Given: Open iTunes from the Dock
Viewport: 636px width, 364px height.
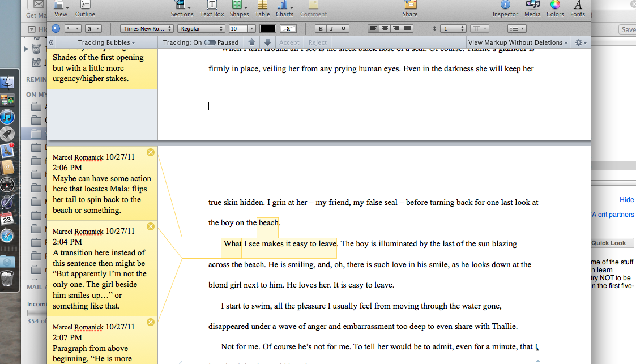Looking at the screenshot, I should (7, 117).
